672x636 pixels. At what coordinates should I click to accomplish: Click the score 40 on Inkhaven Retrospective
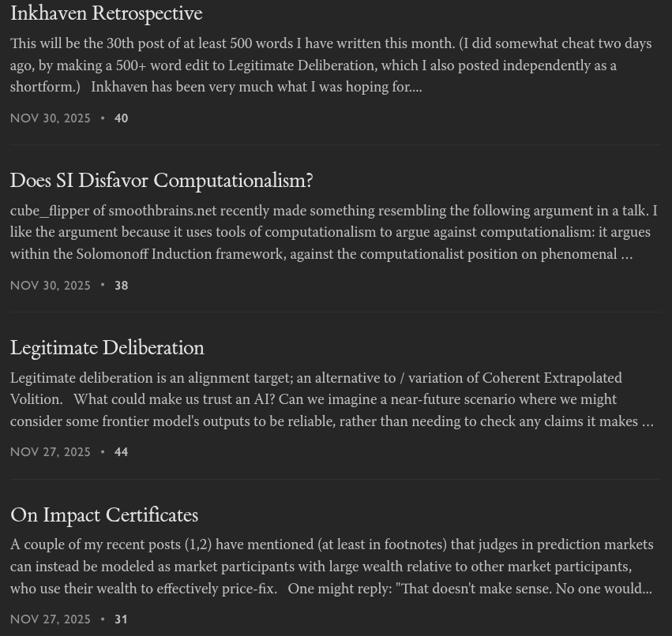tap(122, 118)
